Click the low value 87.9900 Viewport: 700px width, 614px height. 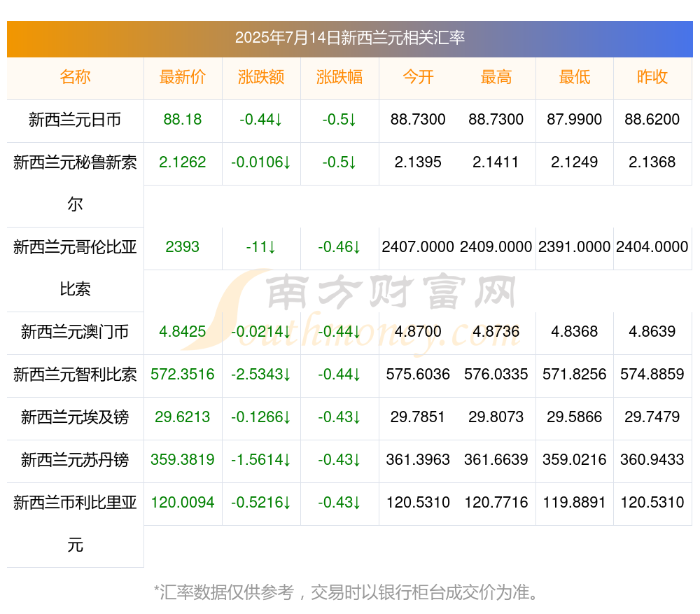click(575, 120)
